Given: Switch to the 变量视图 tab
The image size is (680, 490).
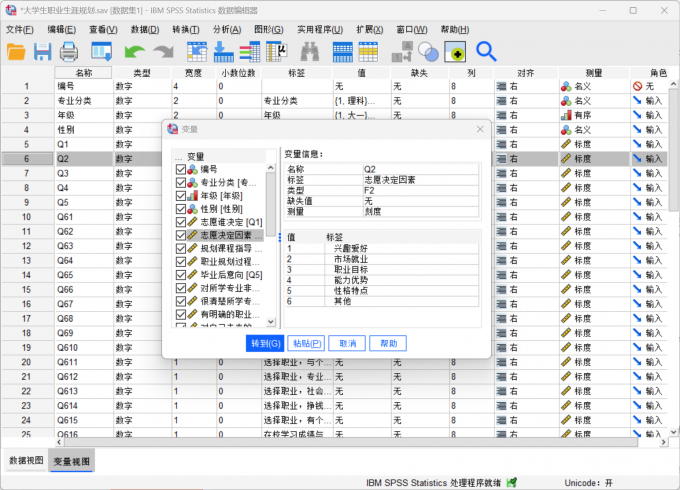Looking at the screenshot, I should [72, 461].
